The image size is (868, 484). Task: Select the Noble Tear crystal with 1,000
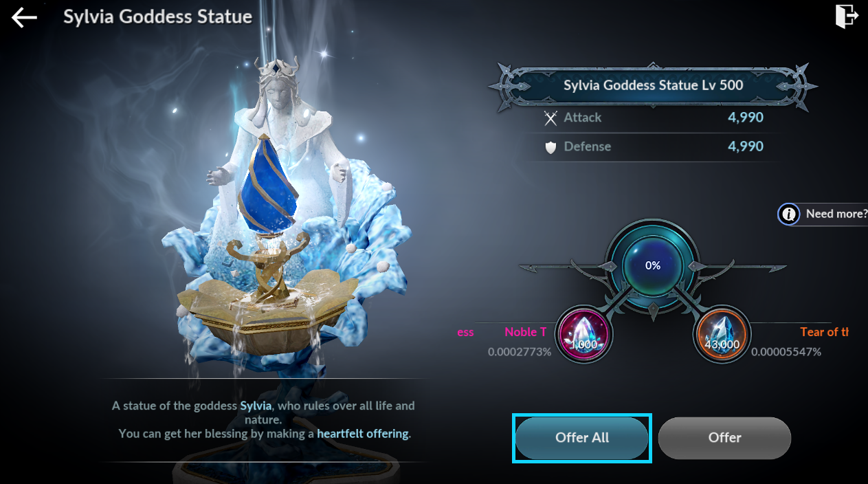pyautogui.click(x=583, y=335)
